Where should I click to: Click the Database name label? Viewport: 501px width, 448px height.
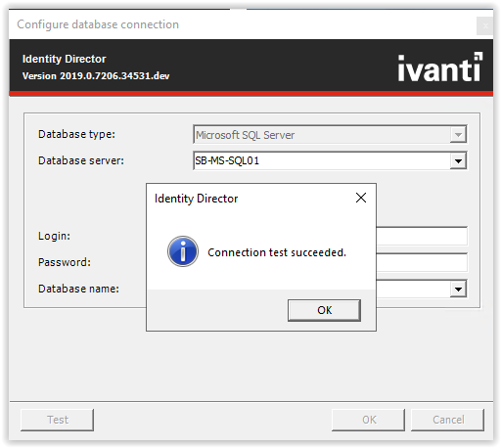[78, 289]
